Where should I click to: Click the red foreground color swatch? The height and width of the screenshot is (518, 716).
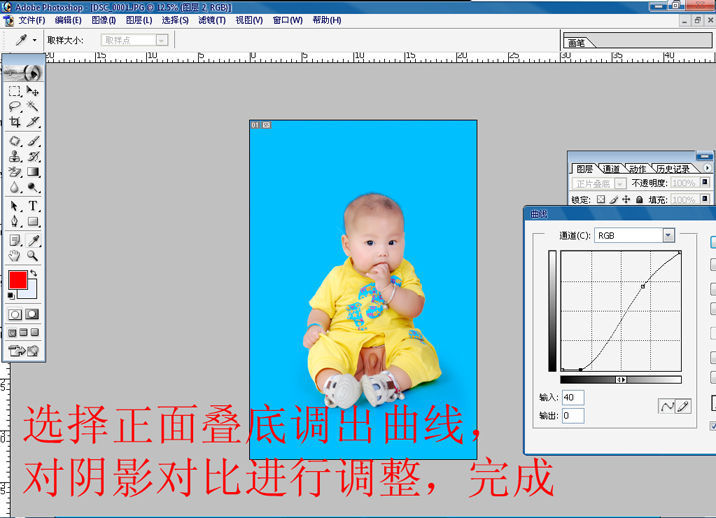(18, 280)
